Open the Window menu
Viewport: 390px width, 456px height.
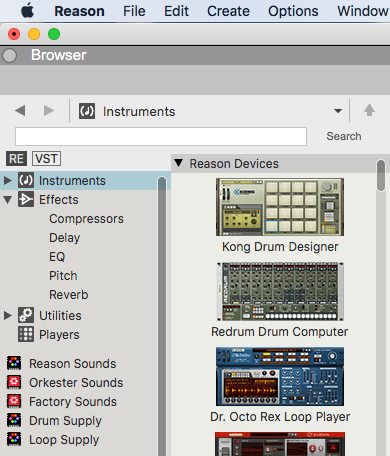363,11
